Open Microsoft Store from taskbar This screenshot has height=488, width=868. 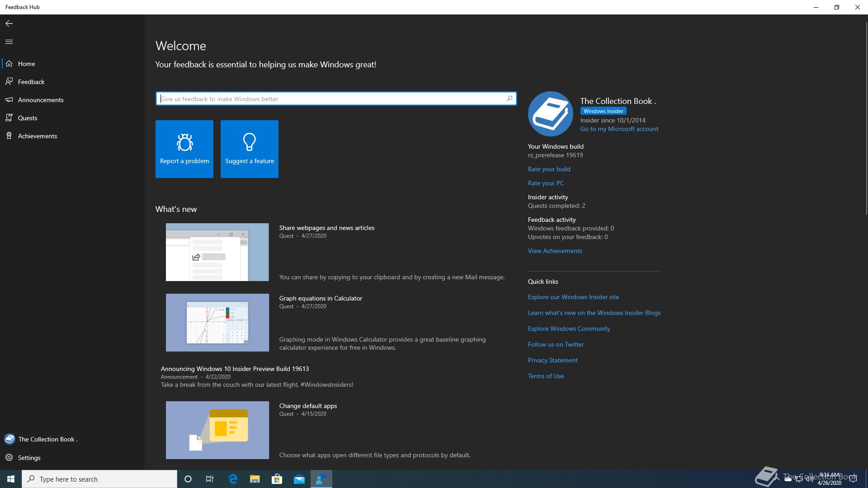[277, 479]
